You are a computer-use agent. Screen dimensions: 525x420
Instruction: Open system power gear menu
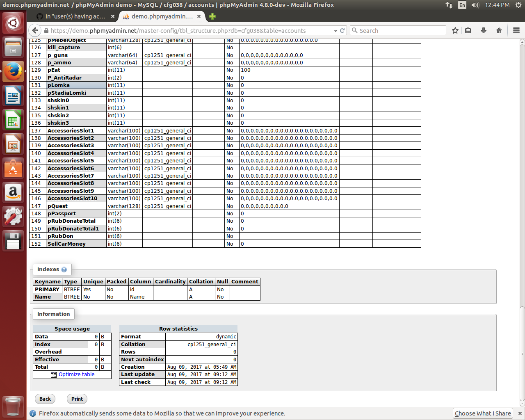click(x=518, y=5)
